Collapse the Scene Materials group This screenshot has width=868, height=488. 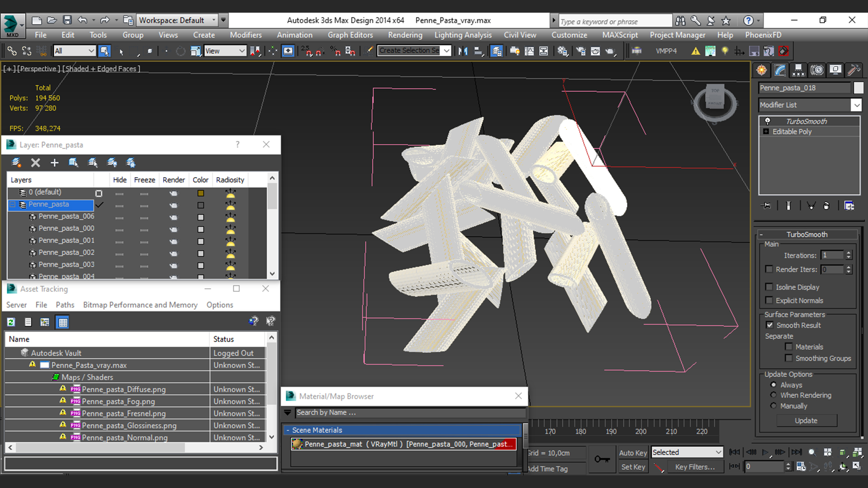click(288, 430)
